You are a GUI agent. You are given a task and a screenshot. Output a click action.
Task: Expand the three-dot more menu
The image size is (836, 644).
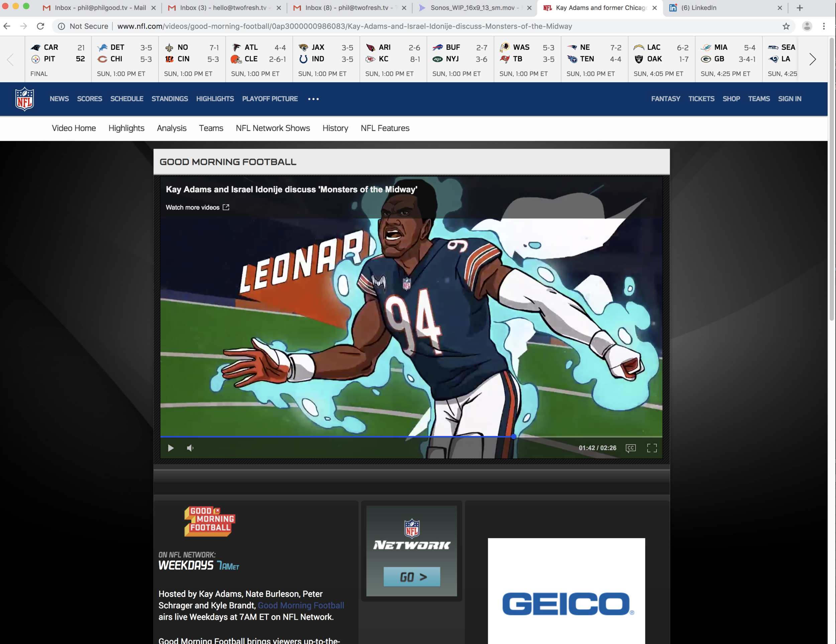click(314, 99)
